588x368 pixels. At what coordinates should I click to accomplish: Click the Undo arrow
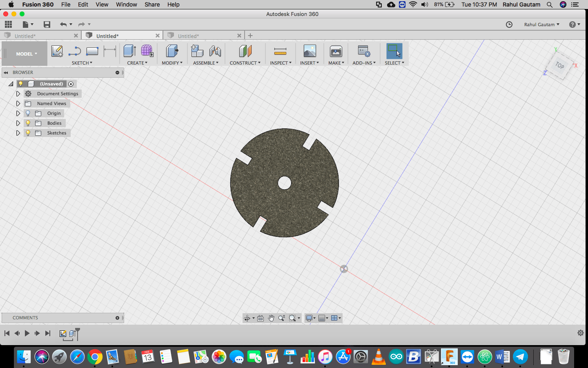point(63,24)
